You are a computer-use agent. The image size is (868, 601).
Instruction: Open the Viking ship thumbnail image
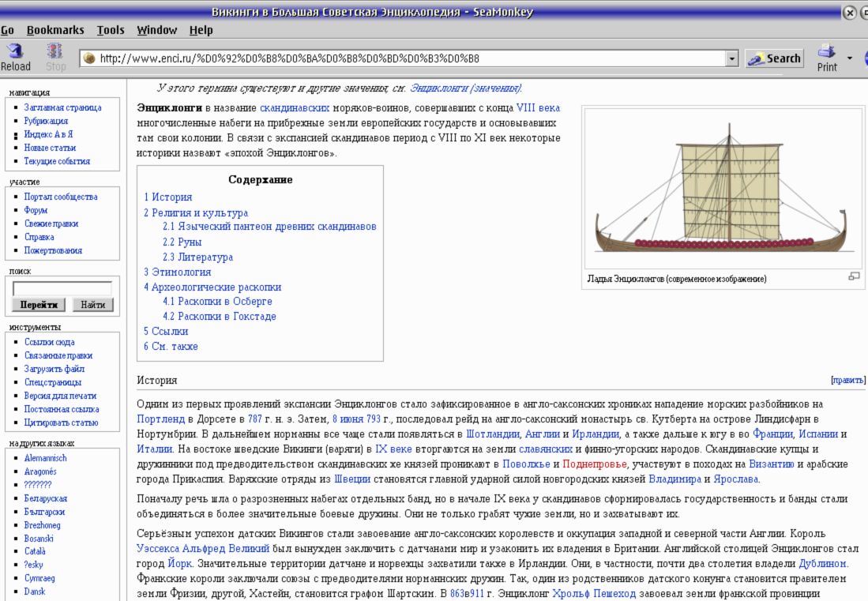(721, 187)
